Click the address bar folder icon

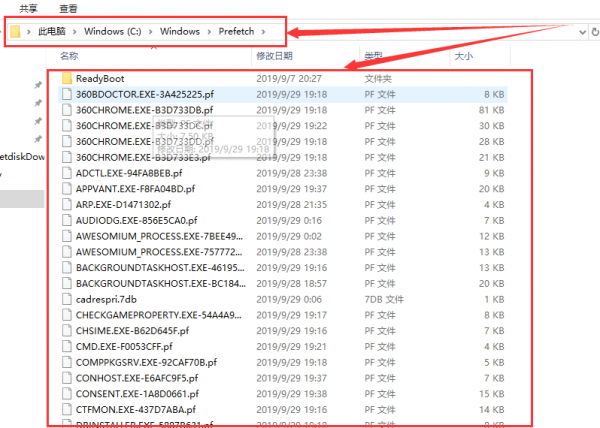[x=15, y=31]
